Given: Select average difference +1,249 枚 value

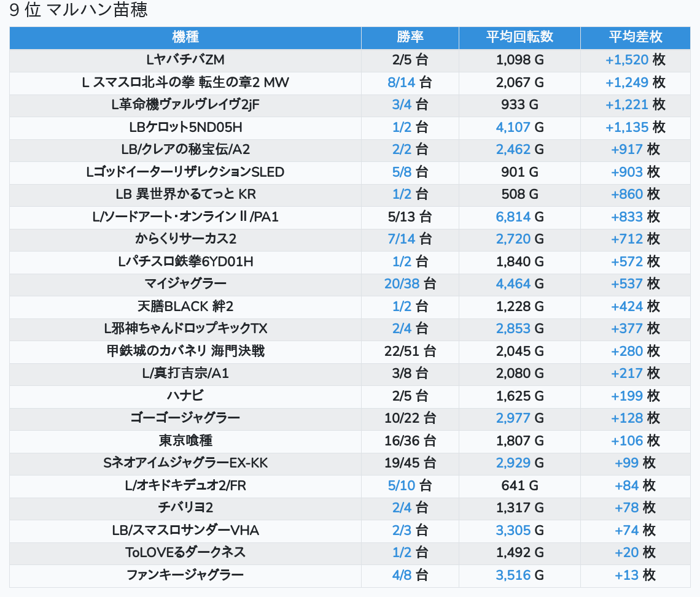Looking at the screenshot, I should click(636, 82).
